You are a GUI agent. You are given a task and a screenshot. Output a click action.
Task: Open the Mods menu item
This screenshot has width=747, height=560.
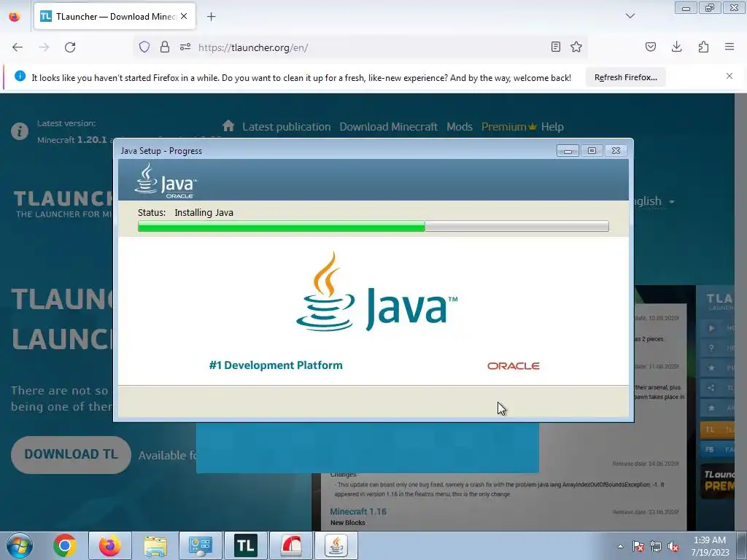[x=460, y=127]
